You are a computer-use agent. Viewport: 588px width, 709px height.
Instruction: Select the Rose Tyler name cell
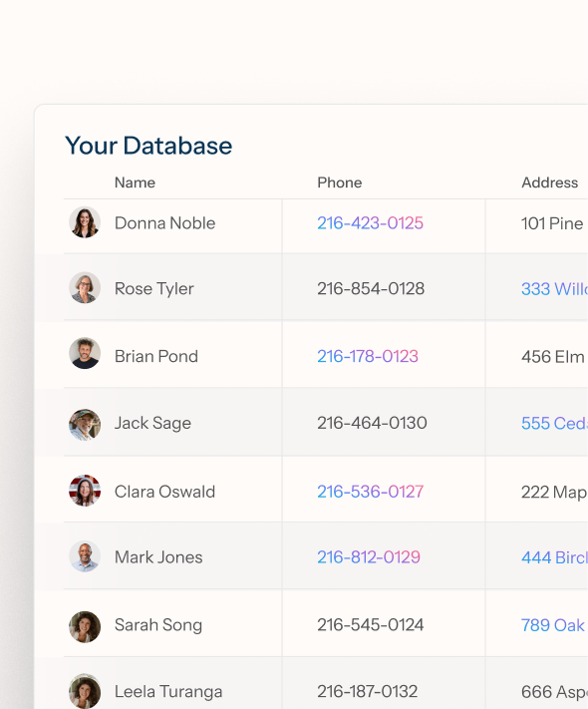[154, 288]
